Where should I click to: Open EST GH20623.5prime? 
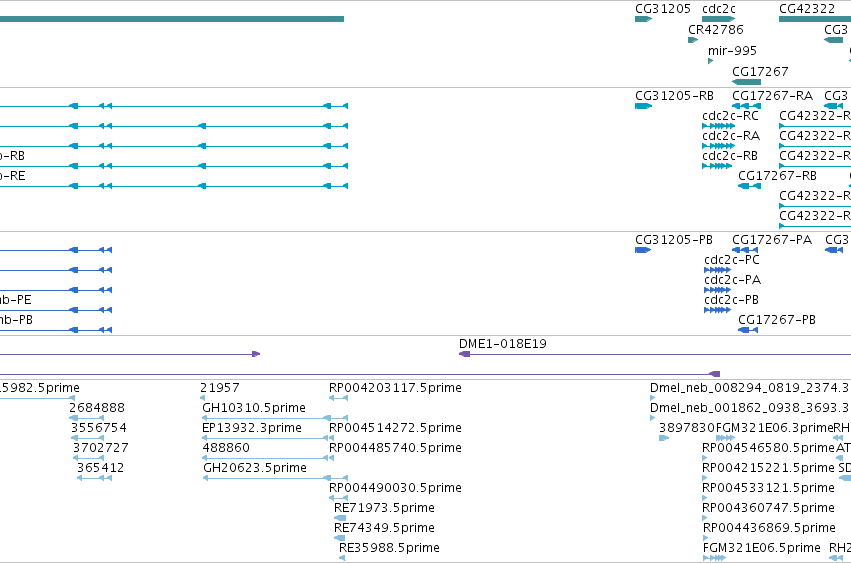click(255, 468)
